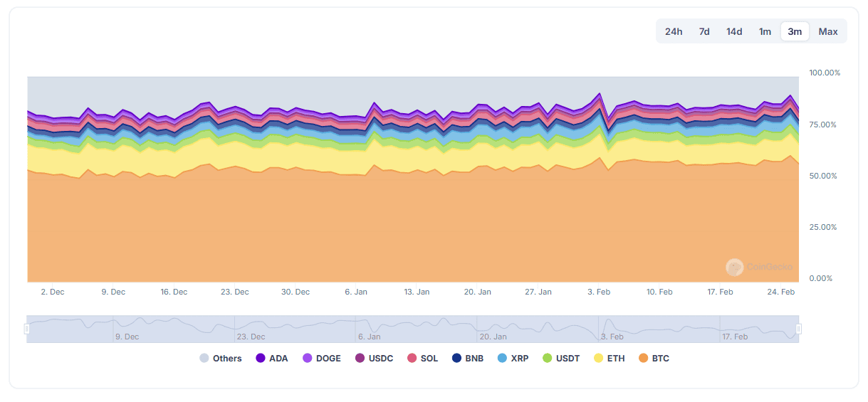Switch to 7d time range
The height and width of the screenshot is (402, 868).
point(704,31)
